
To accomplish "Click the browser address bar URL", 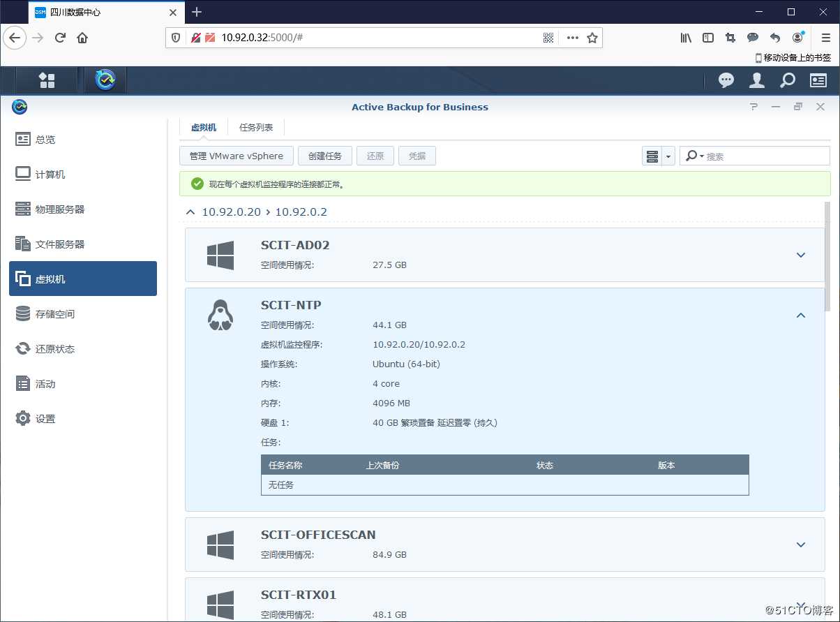I will point(262,38).
